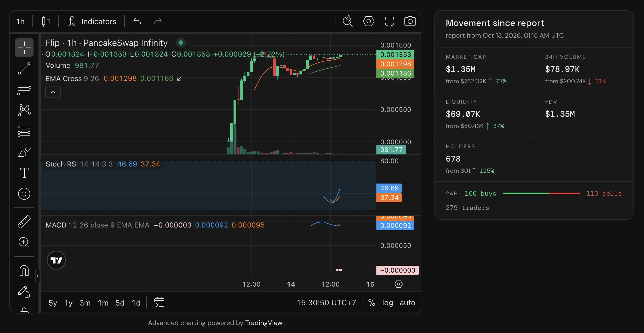Toggle stay in drawing mode lock
This screenshot has width=644, height=333.
coord(24,292)
